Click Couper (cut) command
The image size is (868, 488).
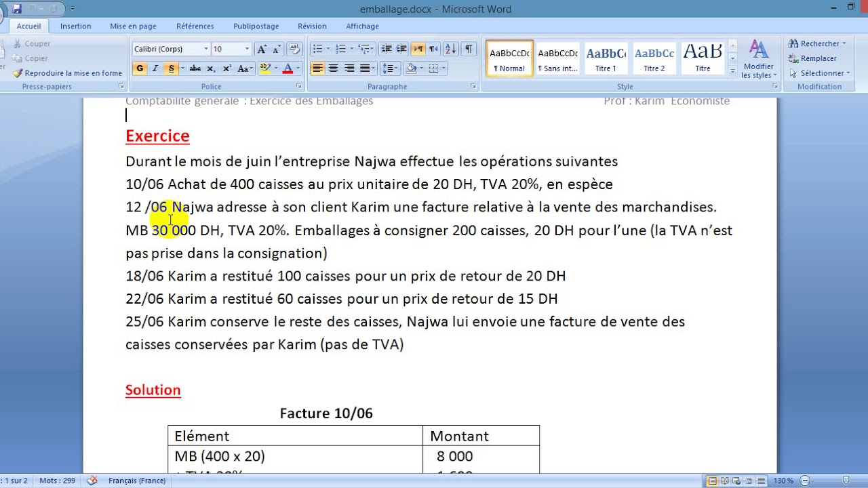[x=32, y=43]
